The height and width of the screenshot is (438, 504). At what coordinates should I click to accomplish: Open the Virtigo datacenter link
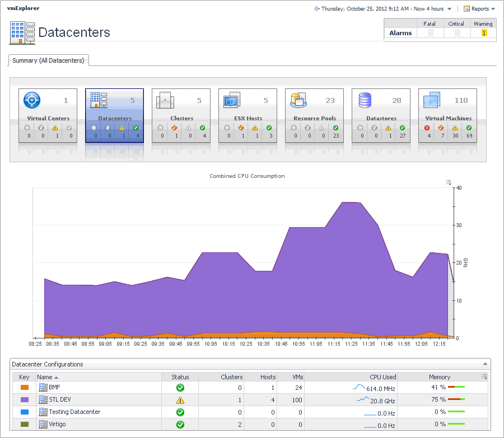[x=58, y=425]
